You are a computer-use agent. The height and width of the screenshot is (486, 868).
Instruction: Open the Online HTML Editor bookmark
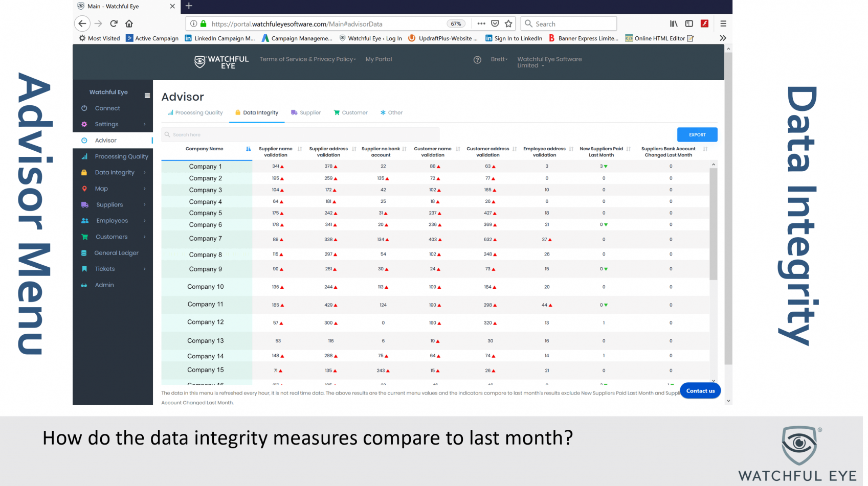pos(659,38)
